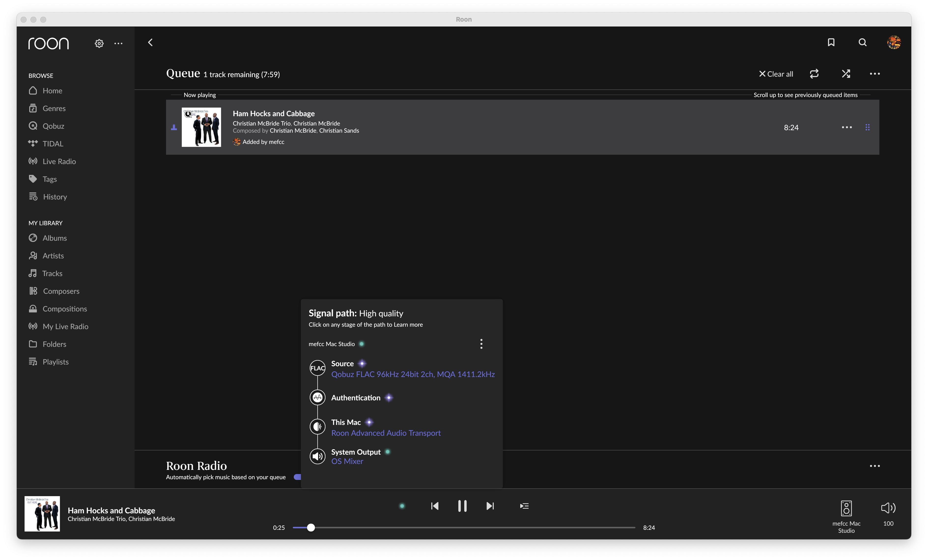Click the Ham Hocks and Cabbage title in the player bar

111,511
